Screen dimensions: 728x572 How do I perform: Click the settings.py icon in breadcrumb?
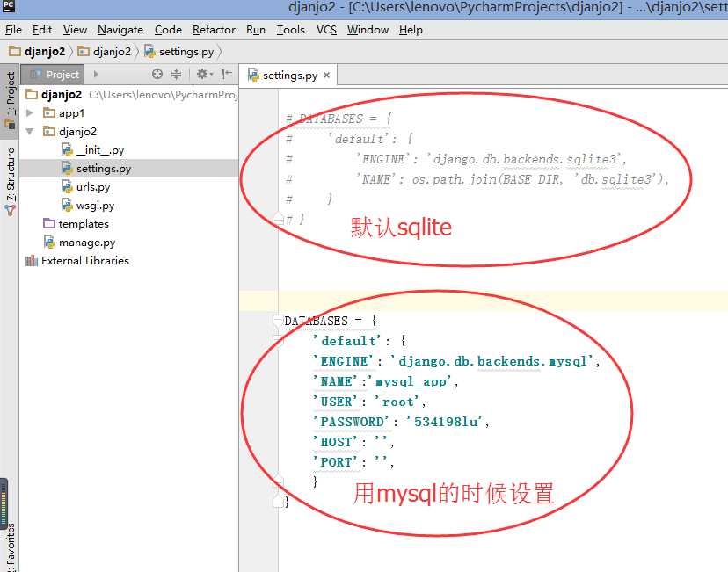149,51
